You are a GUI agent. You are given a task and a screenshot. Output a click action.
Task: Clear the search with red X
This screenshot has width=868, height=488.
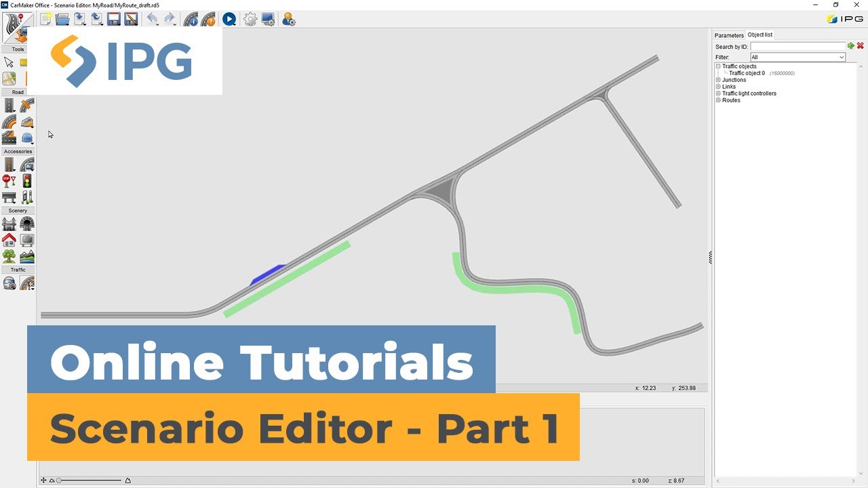861,46
